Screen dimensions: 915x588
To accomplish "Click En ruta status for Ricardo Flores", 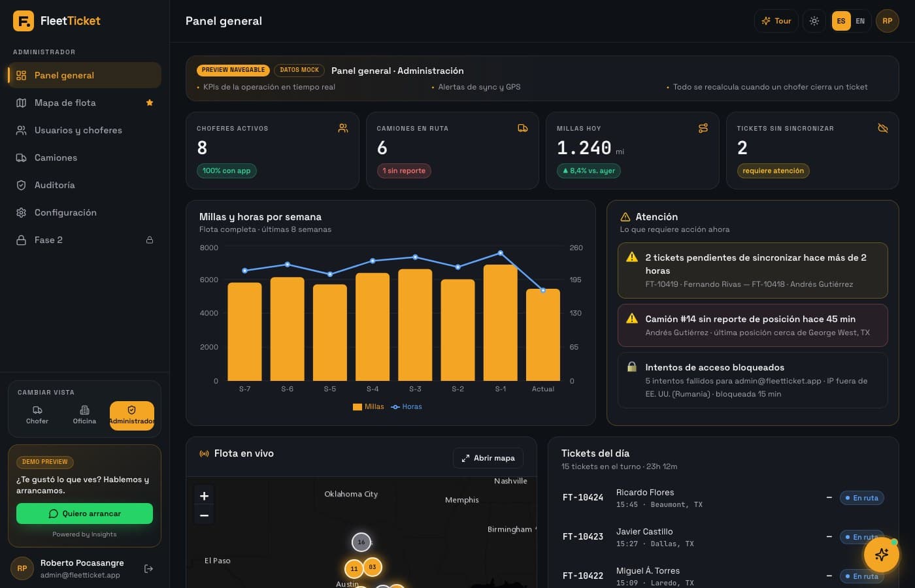I will click(x=861, y=498).
